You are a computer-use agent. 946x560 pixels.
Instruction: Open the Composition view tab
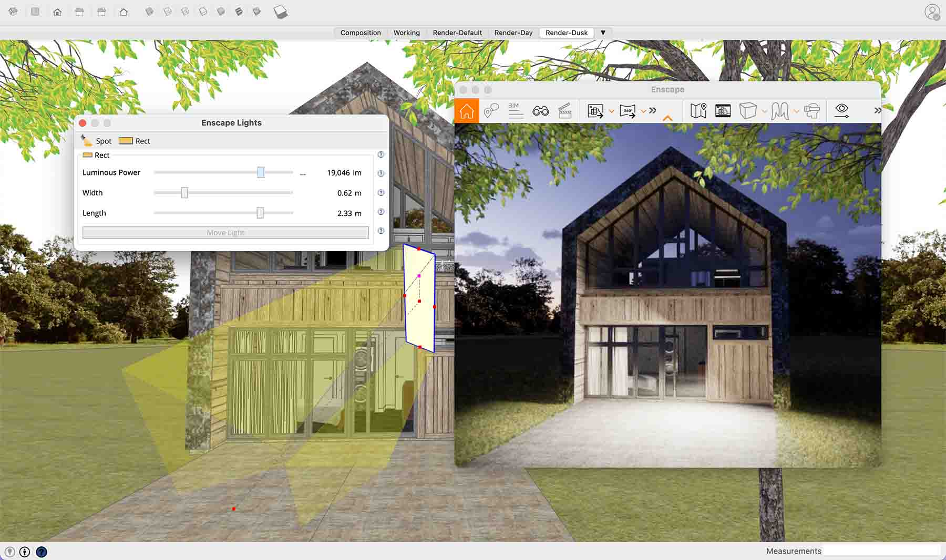click(361, 33)
